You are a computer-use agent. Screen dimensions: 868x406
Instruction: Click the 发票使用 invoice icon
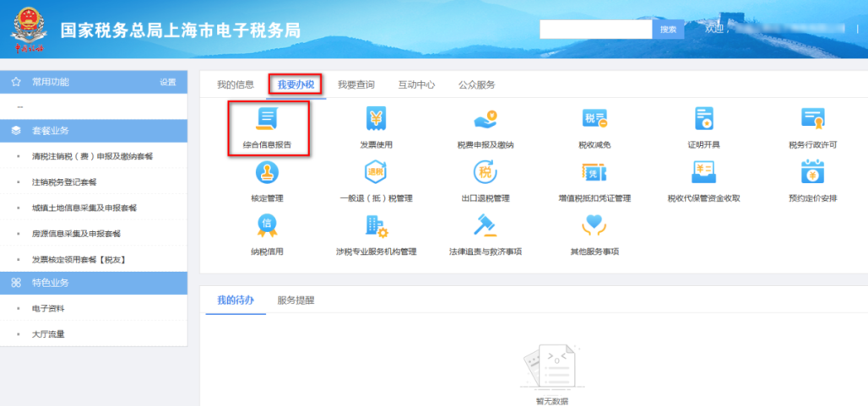click(376, 120)
